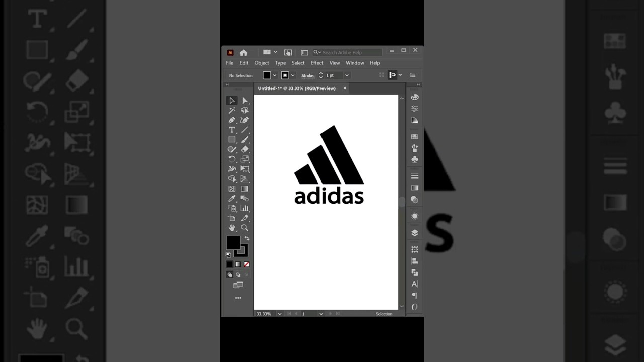
Task: Select the Curvature tool
Action: click(245, 120)
